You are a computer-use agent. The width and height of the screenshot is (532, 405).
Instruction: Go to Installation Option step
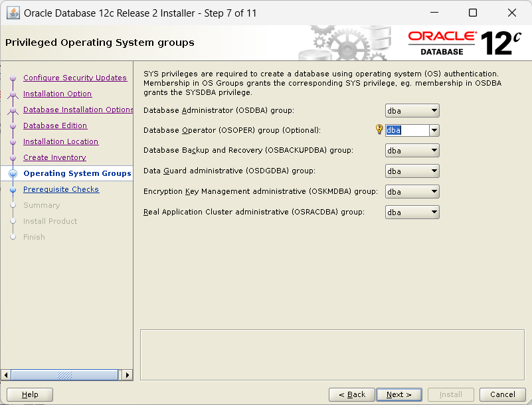click(57, 94)
